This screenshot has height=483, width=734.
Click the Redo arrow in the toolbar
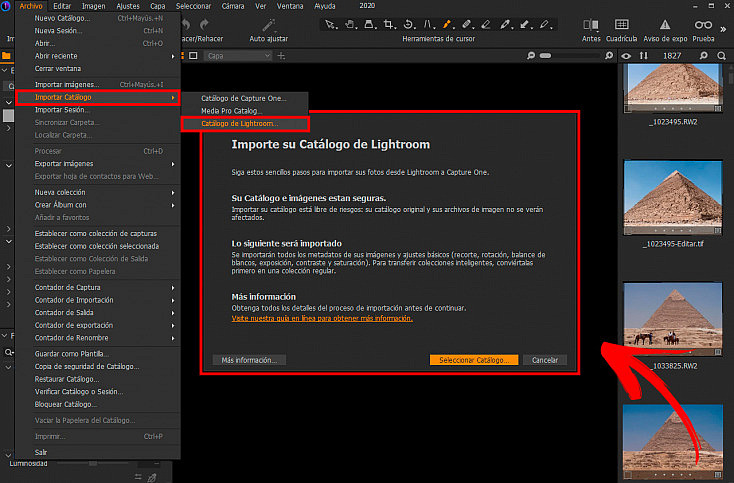pos(204,24)
